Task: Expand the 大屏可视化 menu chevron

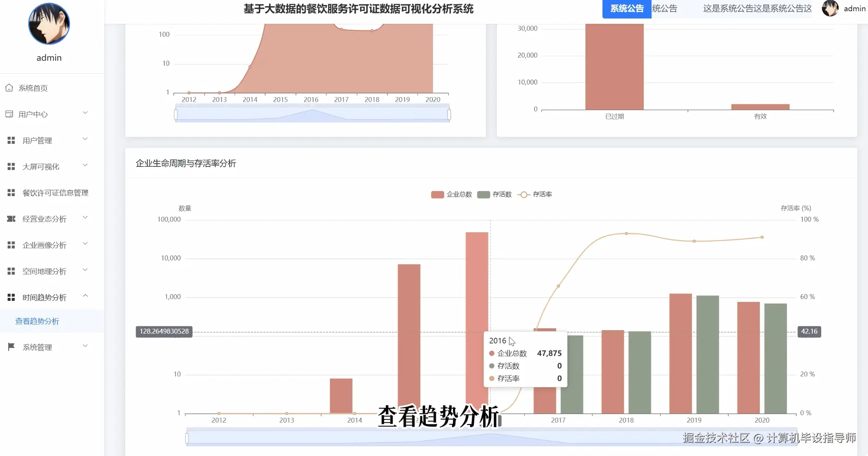Action: [85, 165]
